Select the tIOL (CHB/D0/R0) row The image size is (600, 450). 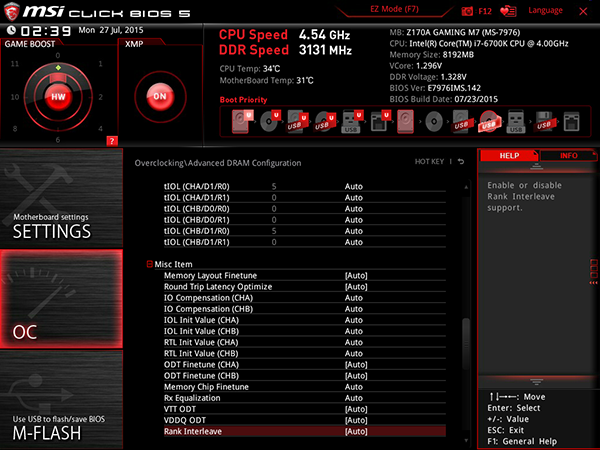pyautogui.click(x=305, y=209)
